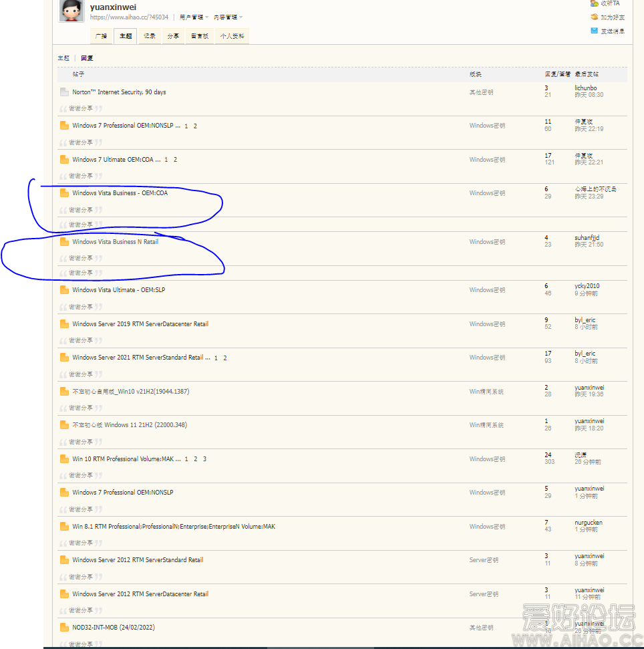Click folder icon beside Windows Vista Business N Retail

point(64,242)
